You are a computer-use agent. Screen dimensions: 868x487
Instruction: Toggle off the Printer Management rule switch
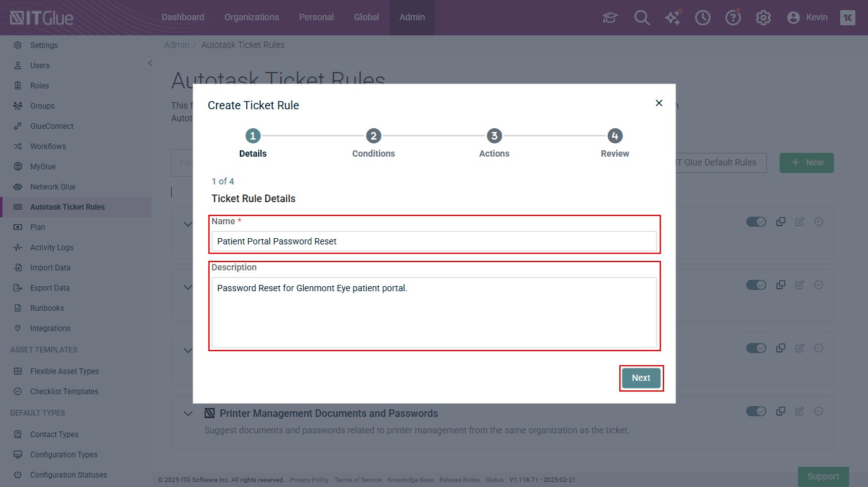(756, 411)
